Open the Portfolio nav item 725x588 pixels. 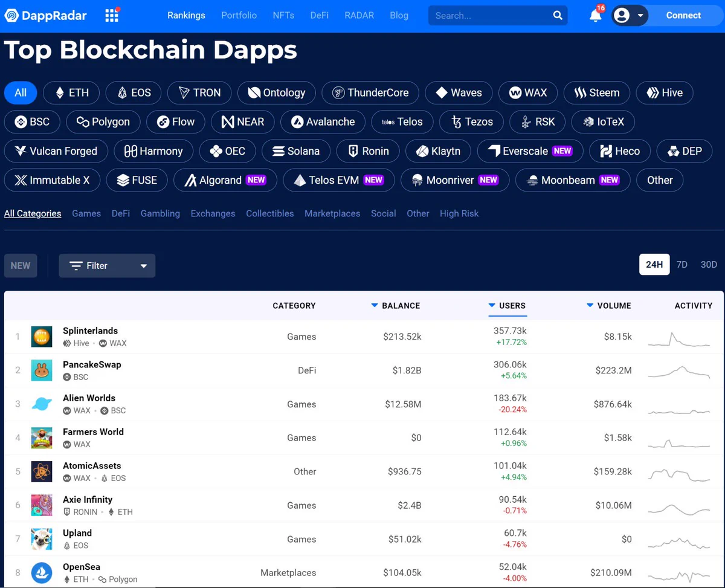239,16
